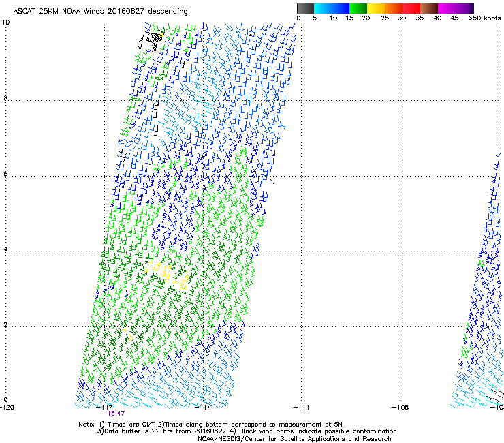Click the "NOAA/NESDIS/Center for Satellite Applications and Research" credit
The height and width of the screenshot is (443, 504).
click(x=294, y=438)
